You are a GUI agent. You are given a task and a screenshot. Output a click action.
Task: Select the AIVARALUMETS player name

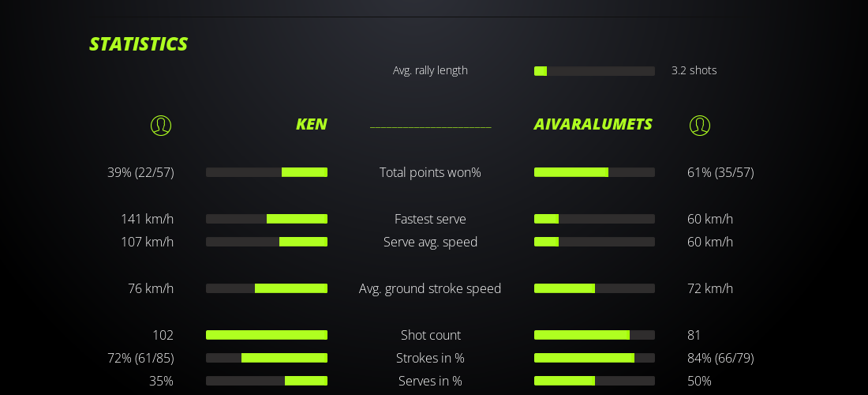click(593, 125)
